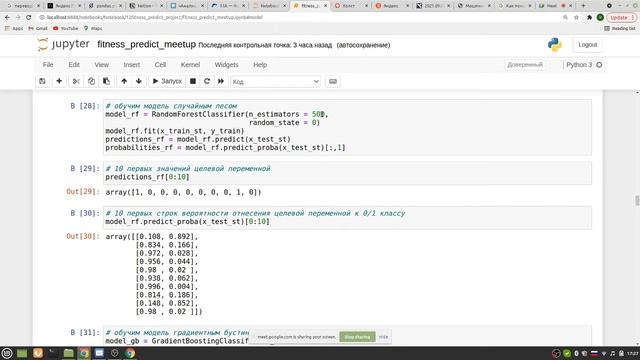Click the Доверенный trusted notebook indicator

(x=525, y=64)
